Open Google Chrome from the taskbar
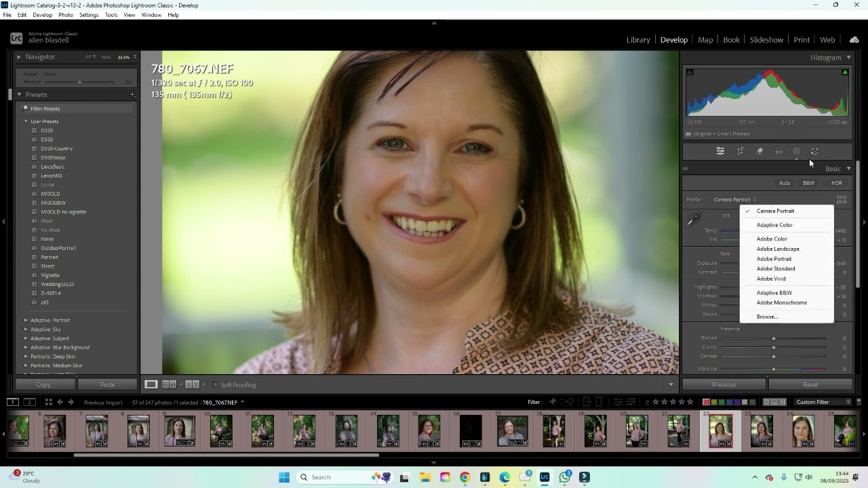868x488 pixels. point(465,477)
